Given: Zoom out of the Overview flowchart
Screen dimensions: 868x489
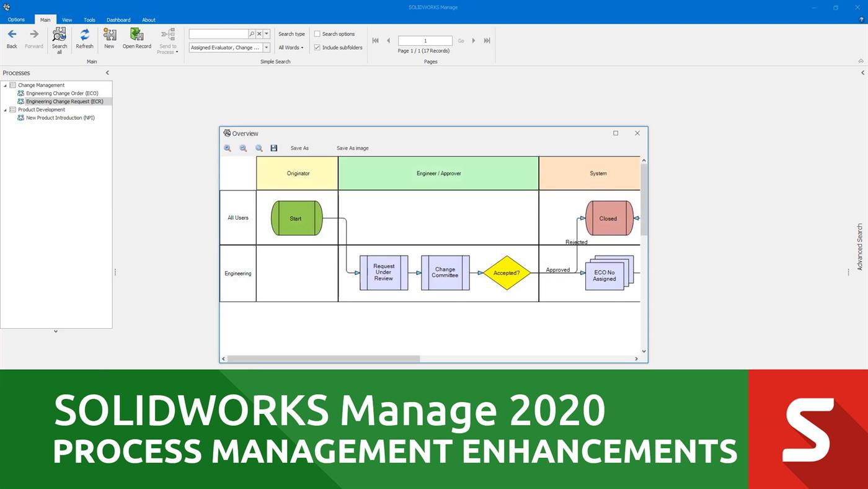Looking at the screenshot, I should pyautogui.click(x=243, y=148).
